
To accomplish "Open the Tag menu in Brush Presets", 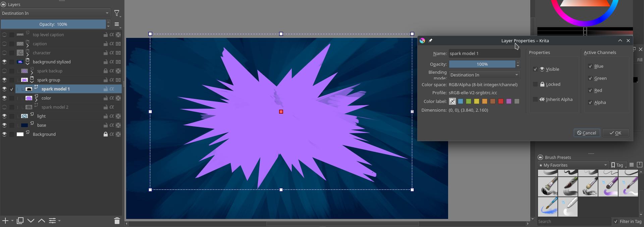I will [x=619, y=165].
